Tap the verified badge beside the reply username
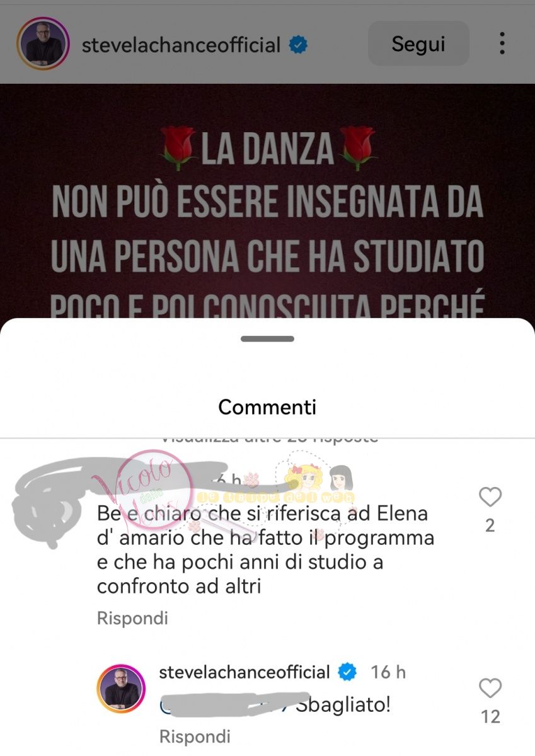This screenshot has width=535, height=756. pyautogui.click(x=347, y=672)
